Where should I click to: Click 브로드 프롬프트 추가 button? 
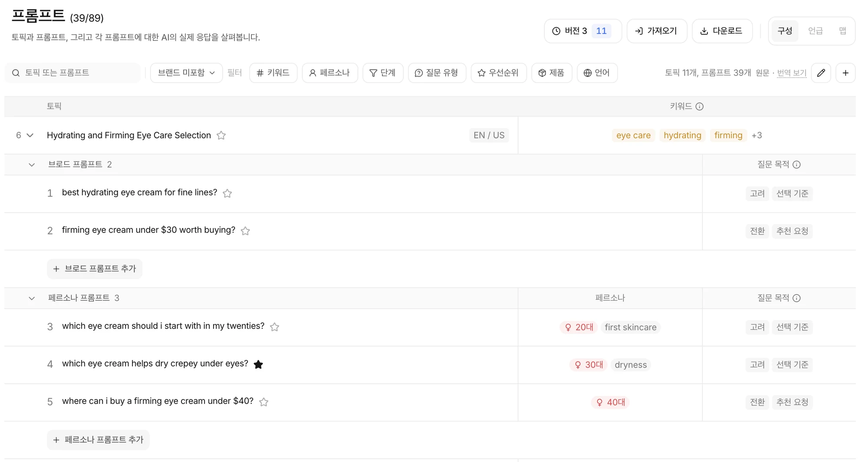pyautogui.click(x=95, y=269)
